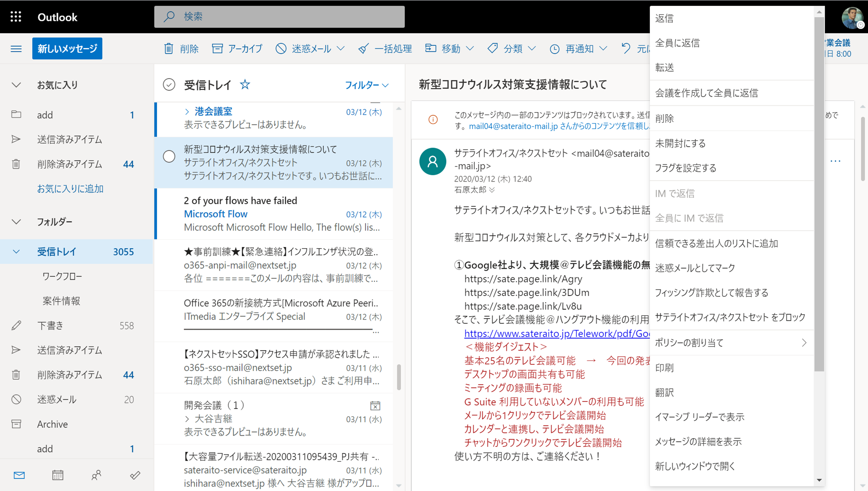Collapse the フォルダー section
Viewport: 868px width, 491px height.
[x=16, y=222]
